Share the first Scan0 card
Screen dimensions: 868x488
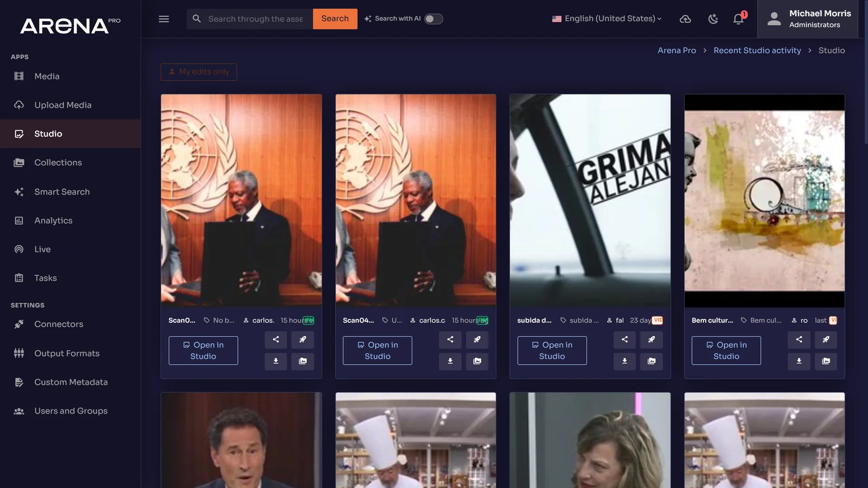click(276, 339)
